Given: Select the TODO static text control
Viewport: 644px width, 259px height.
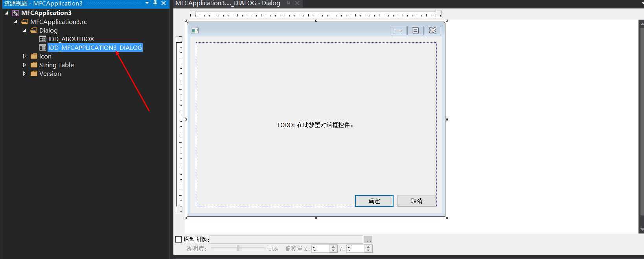Looking at the screenshot, I should coord(315,125).
